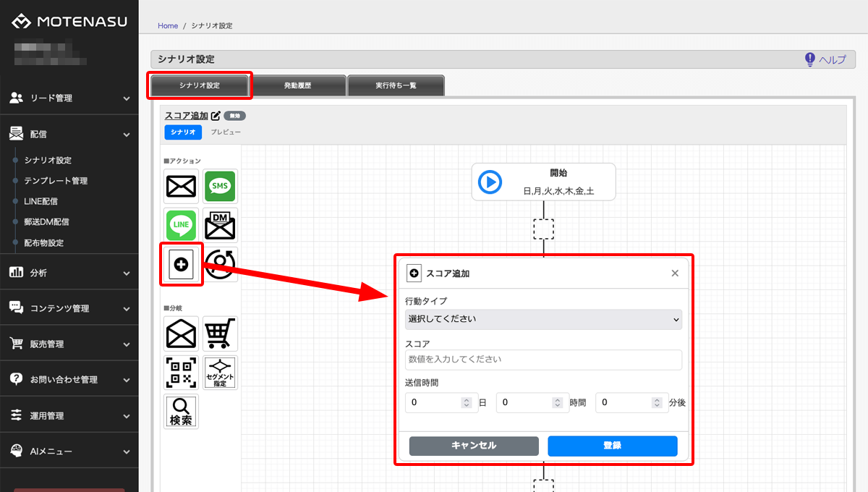The width and height of the screenshot is (868, 492).
Task: Open the 行動タイプ dropdown
Action: [543, 319]
